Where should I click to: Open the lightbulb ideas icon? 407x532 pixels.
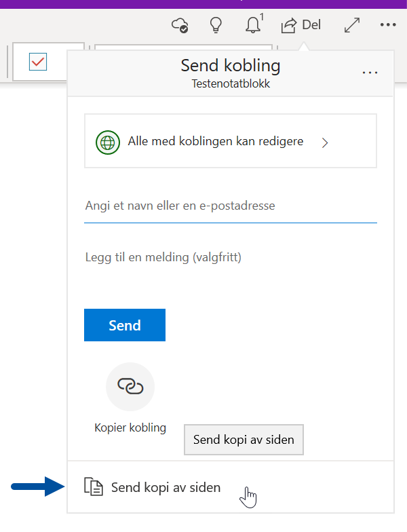[x=216, y=25]
